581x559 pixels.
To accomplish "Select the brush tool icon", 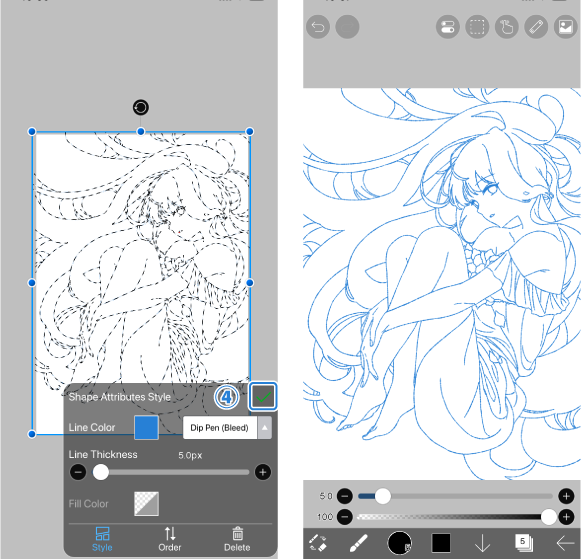I will point(359,543).
